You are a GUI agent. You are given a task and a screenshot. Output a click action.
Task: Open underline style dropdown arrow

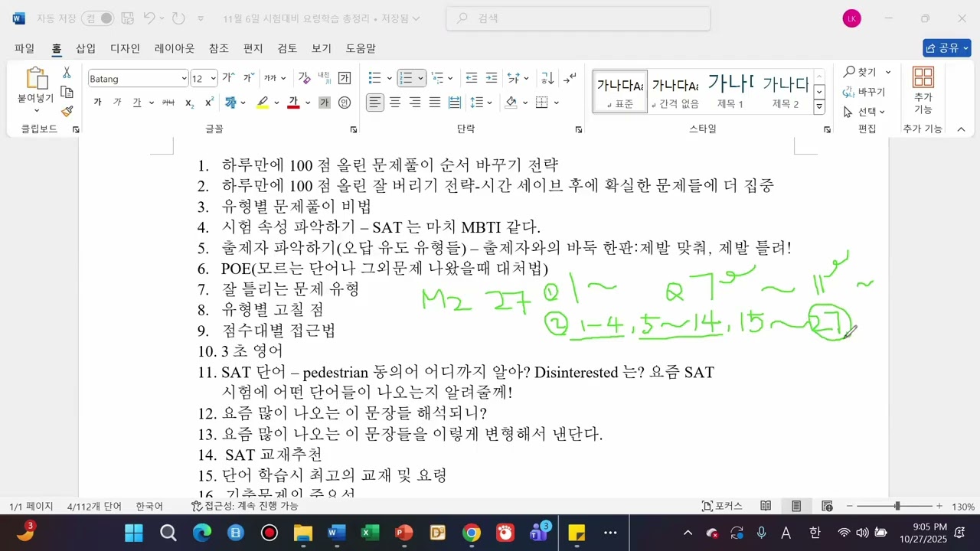click(152, 103)
